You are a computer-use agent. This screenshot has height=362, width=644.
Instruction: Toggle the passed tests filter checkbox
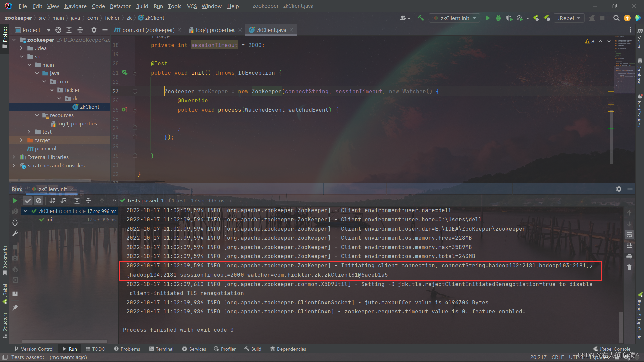click(28, 201)
